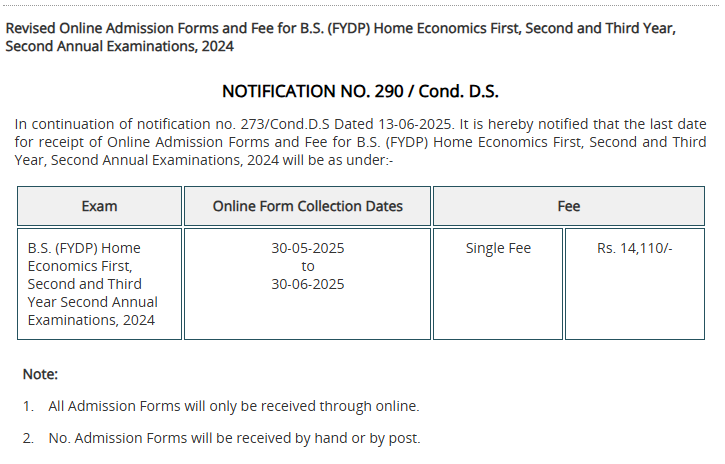Click the B.S. (FYDP) Home Economics exam cell
Viewport: 725px width, 464px height.
99,284
